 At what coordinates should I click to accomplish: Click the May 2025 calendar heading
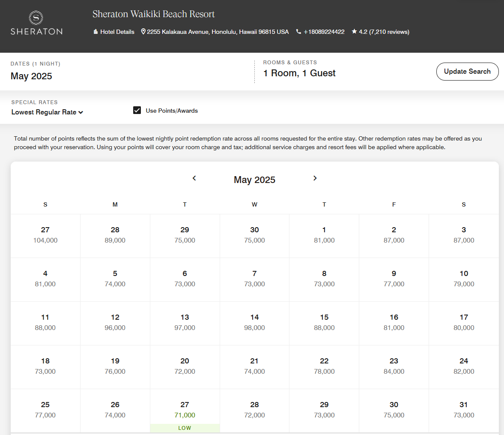255,180
